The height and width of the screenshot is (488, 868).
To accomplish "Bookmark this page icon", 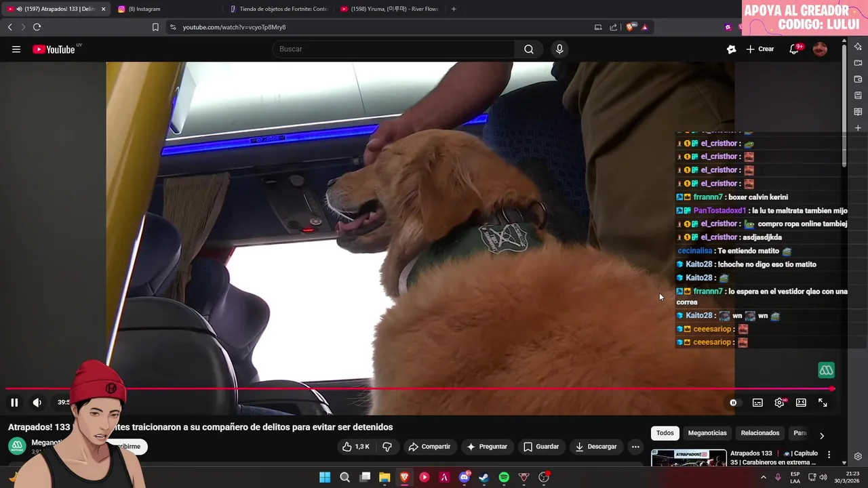I will pyautogui.click(x=155, y=27).
